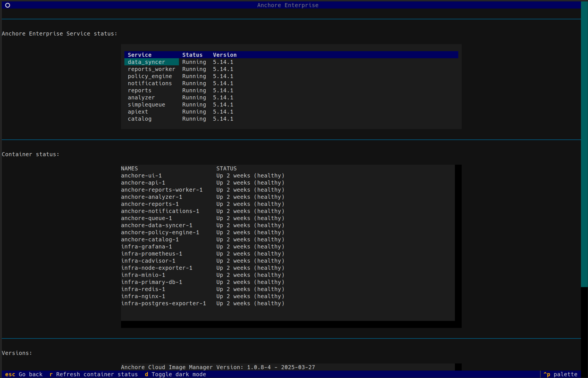The width and height of the screenshot is (588, 378).
Task: Click the circle icon in the header
Action: coord(8,5)
